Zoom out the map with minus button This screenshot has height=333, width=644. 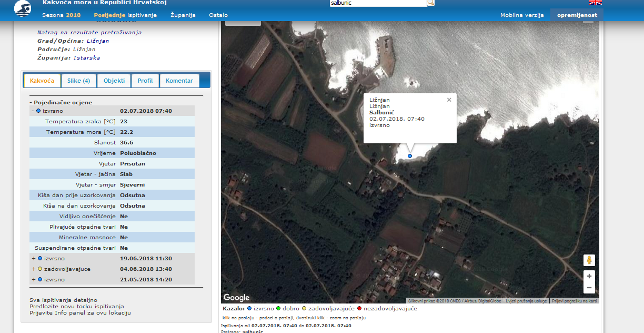589,288
